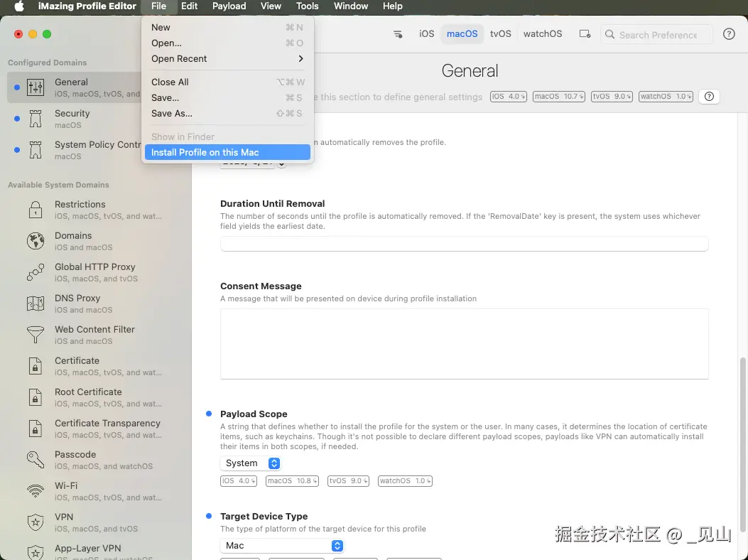
Task: Click the Search Preferences field
Action: (656, 34)
